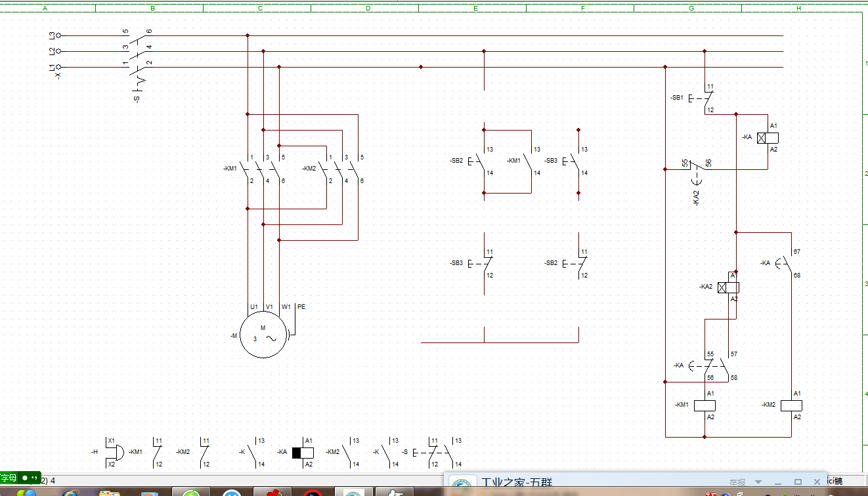This screenshot has height=496, width=868.
Task: Click column header A of the sheet
Action: (45, 9)
